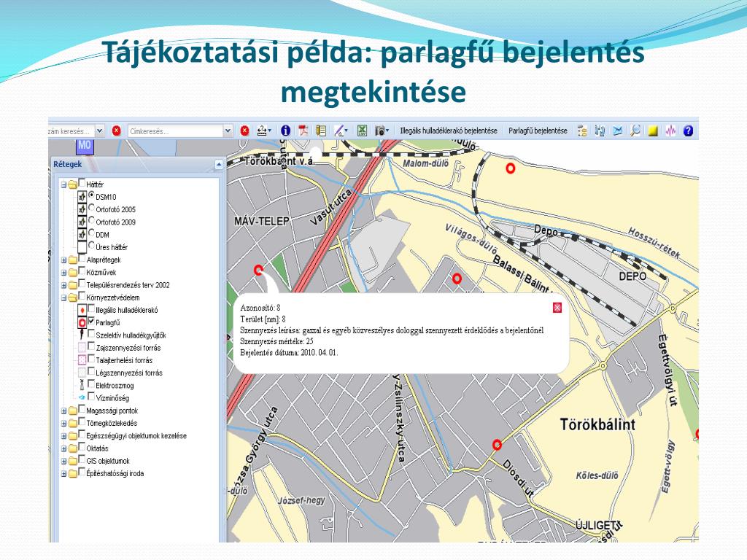
Task: Select the pen drawing tool icon
Action: [x=341, y=131]
